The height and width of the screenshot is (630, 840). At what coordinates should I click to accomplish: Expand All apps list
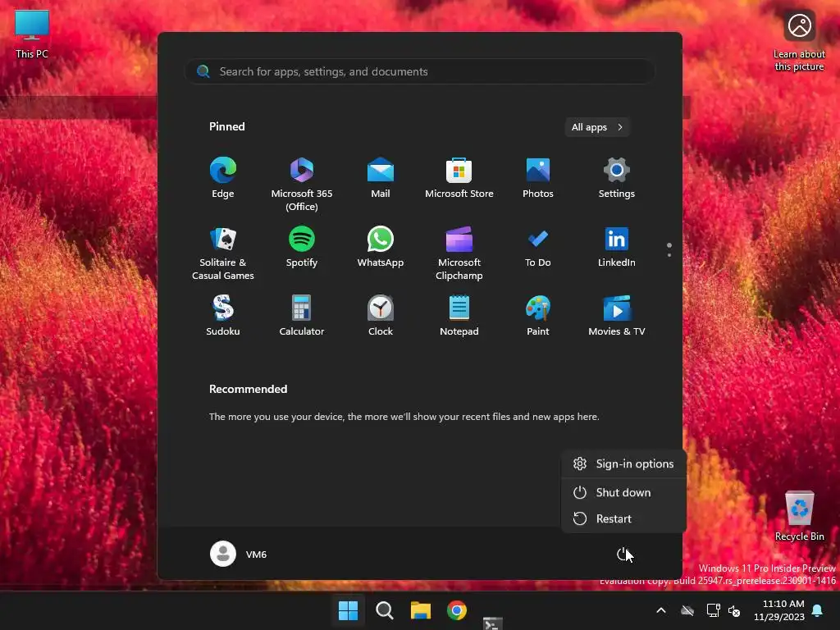(597, 127)
